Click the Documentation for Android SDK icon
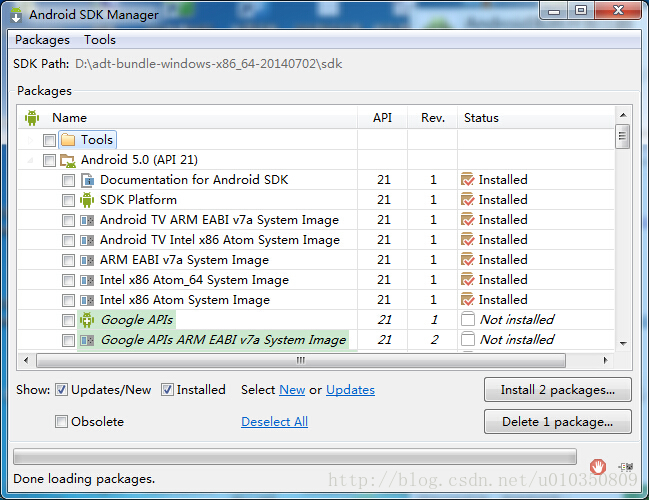The width and height of the screenshot is (649, 500). coord(87,180)
